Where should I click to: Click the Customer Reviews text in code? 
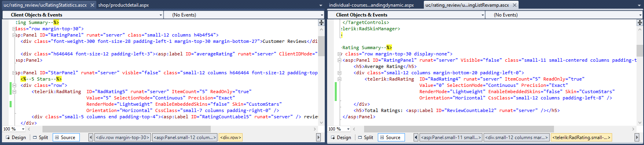pos(284,41)
